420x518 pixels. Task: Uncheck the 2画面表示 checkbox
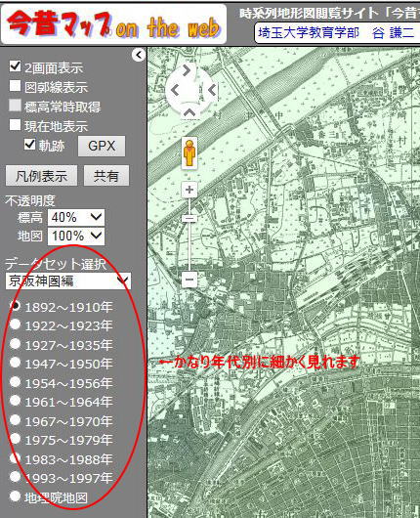15,66
